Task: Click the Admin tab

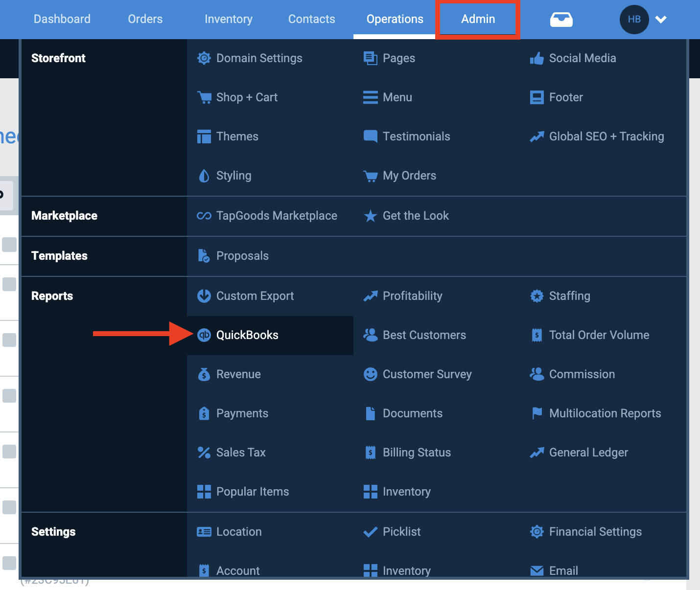Action: point(478,19)
